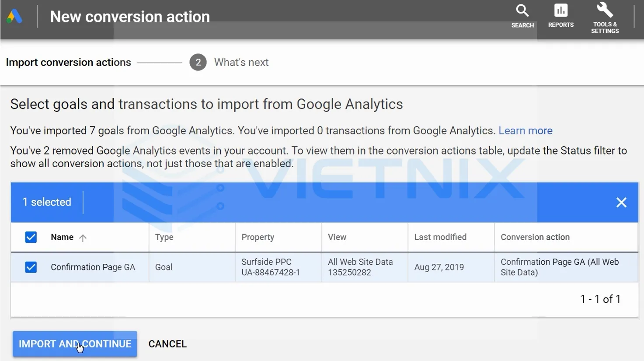Screen dimensions: 644x361
Task: Select the 'Confirmation Page GA' name cell
Action: [93, 267]
